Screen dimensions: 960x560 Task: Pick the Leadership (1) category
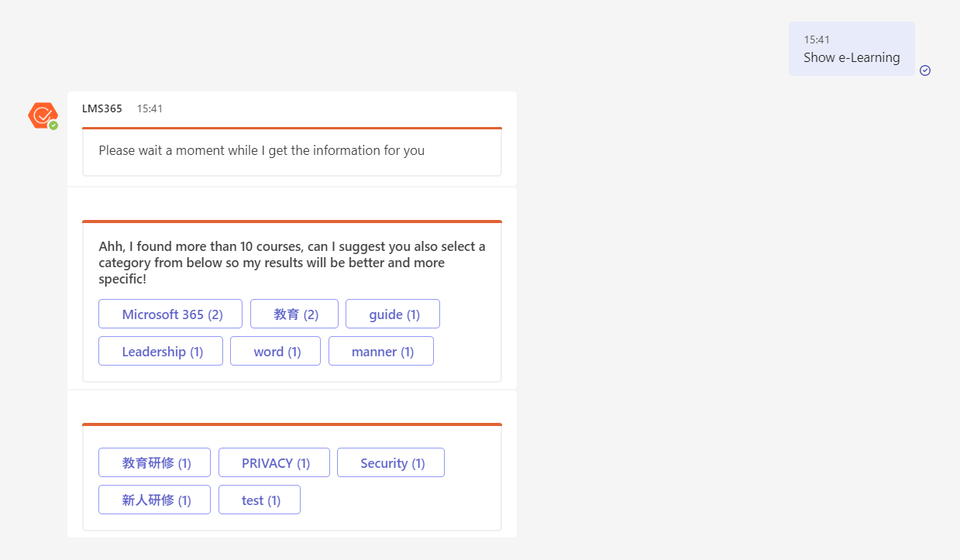tap(160, 351)
